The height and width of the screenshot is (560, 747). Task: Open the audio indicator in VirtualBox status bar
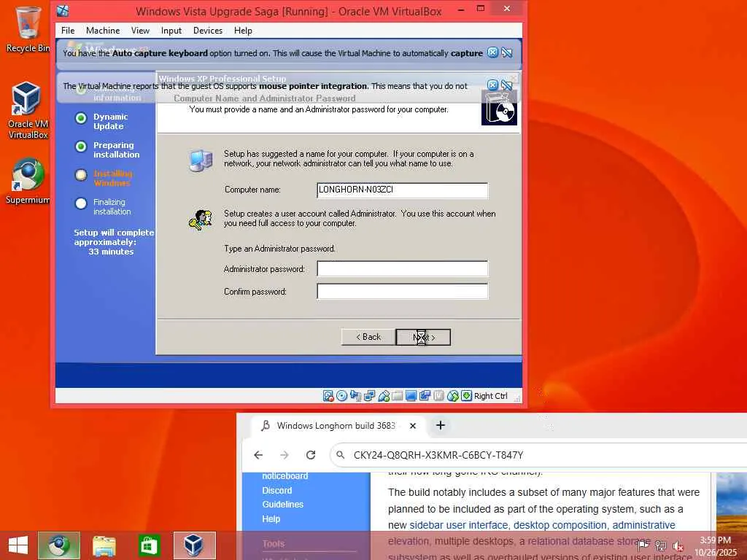pos(356,396)
